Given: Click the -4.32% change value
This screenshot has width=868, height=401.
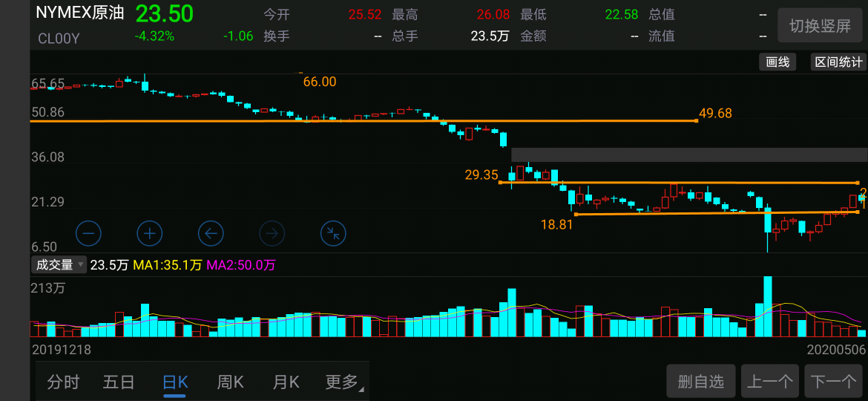Looking at the screenshot, I should [154, 36].
